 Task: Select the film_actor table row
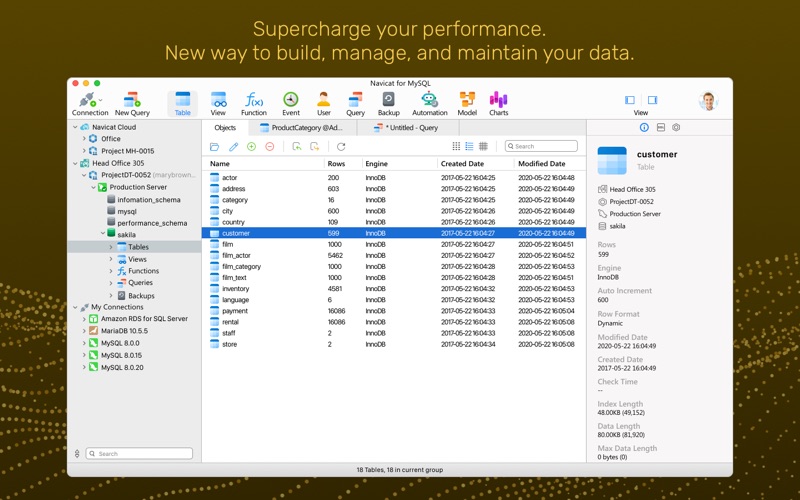click(x=393, y=255)
